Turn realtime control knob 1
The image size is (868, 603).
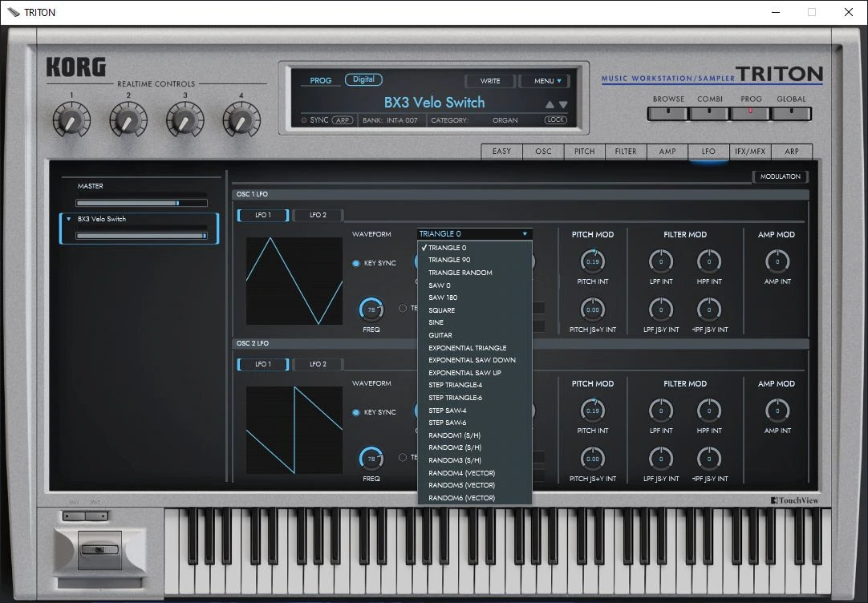71,120
